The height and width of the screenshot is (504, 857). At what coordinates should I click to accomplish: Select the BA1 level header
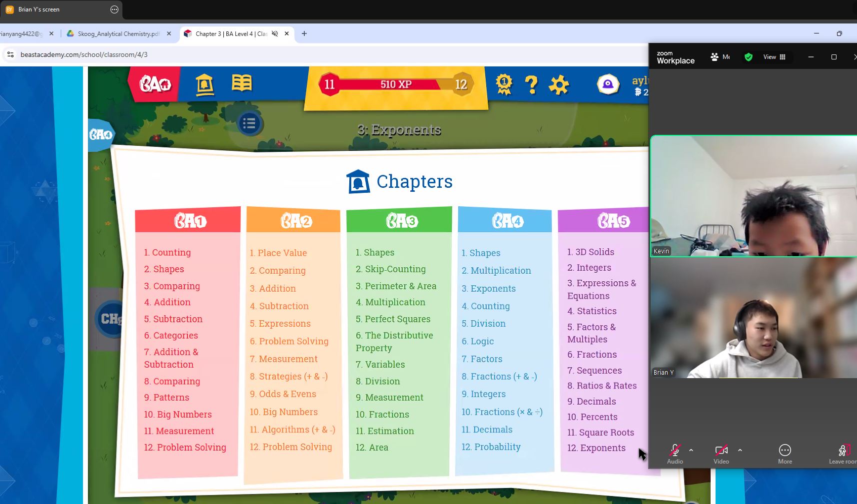pyautogui.click(x=188, y=220)
